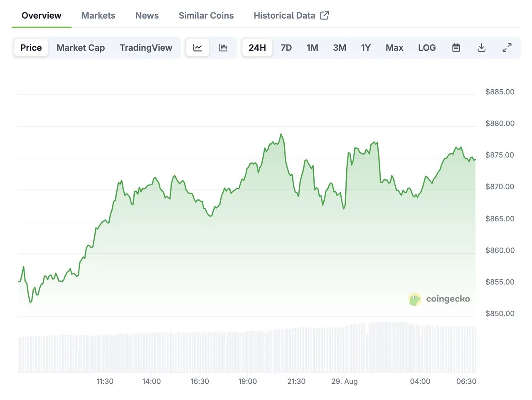Select the 1Y time range
This screenshot has width=532, height=400.
(366, 48)
